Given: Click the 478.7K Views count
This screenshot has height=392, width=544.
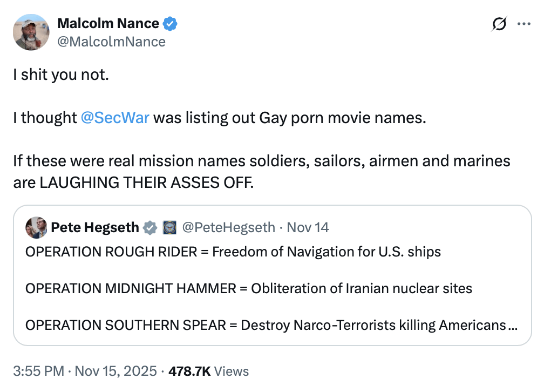Looking at the screenshot, I should [x=209, y=371].
